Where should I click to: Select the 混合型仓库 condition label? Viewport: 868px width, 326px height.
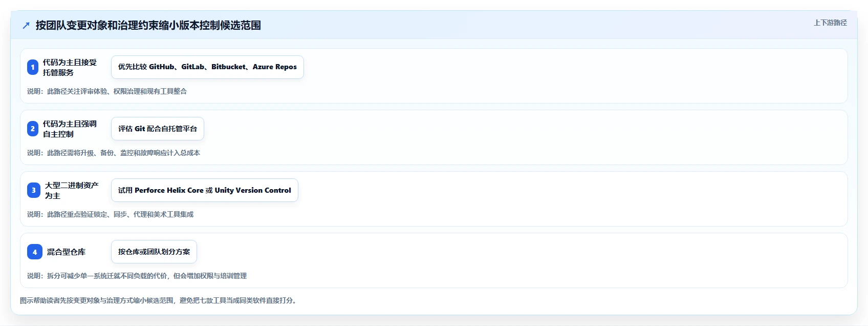click(x=66, y=252)
